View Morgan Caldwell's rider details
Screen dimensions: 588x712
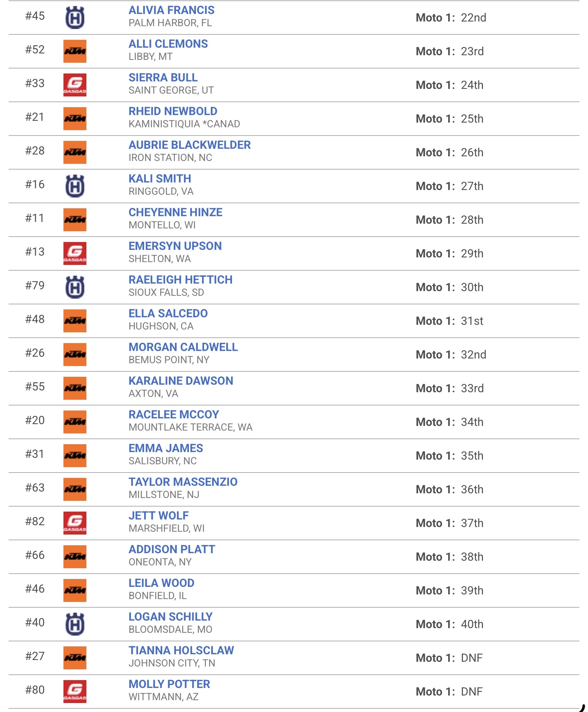183,347
